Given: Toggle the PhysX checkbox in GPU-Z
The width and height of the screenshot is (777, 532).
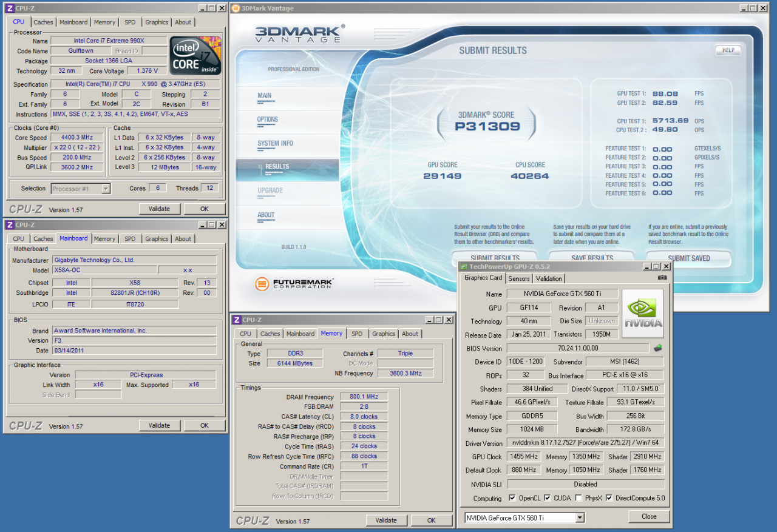Looking at the screenshot, I should (x=579, y=498).
